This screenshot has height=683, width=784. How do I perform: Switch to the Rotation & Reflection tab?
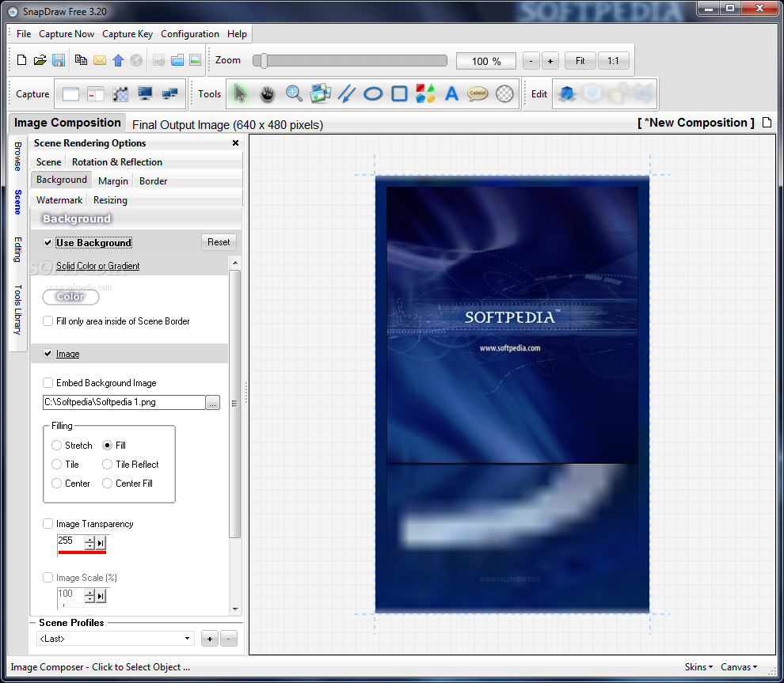tap(117, 162)
